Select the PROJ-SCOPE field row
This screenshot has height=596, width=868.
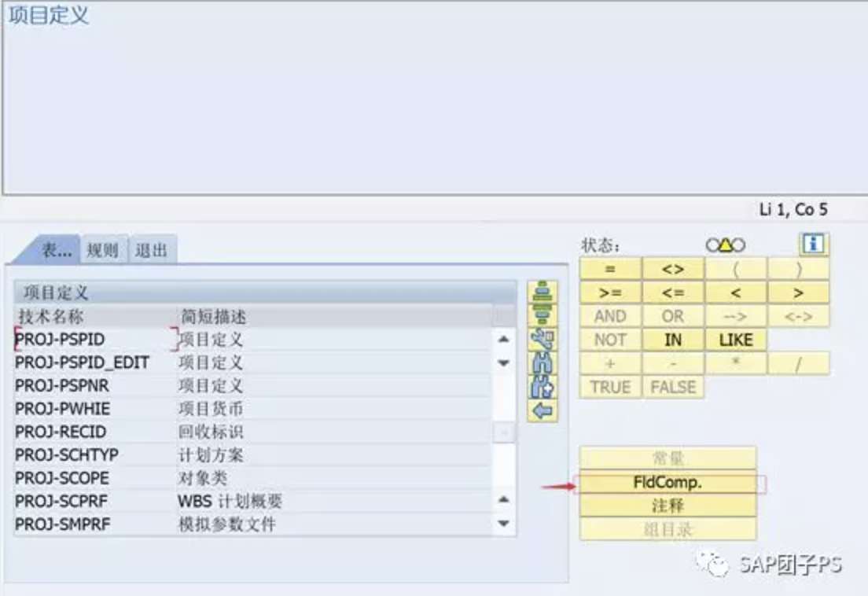(x=252, y=477)
